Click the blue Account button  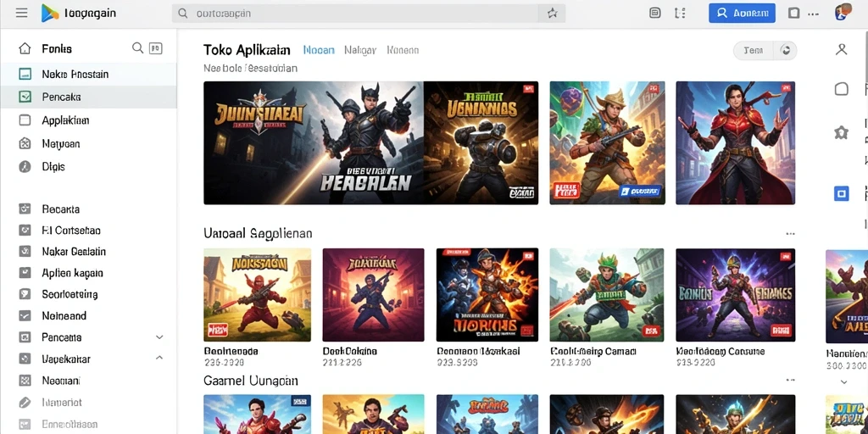742,14
